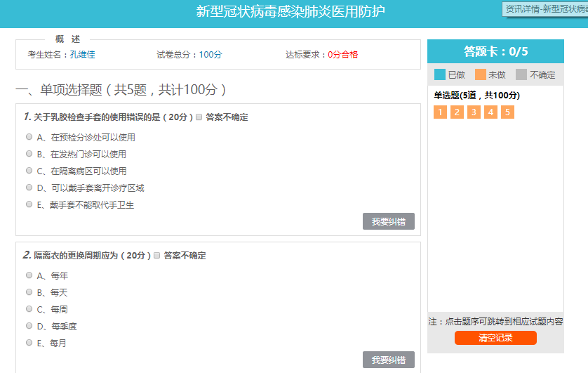Jump to question 5 in answer card
This screenshot has height=373, width=588.
tap(507, 112)
